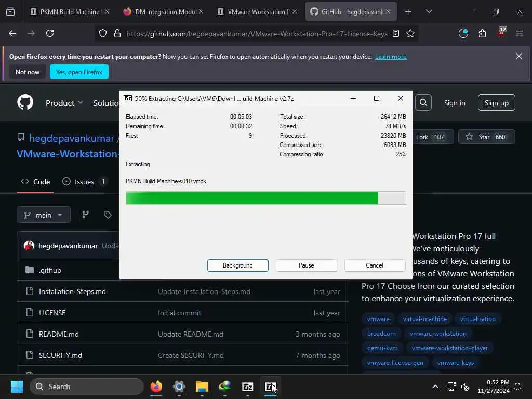Open the hegdepavankumar owner link
This screenshot has width=532, height=399.
coord(72,138)
